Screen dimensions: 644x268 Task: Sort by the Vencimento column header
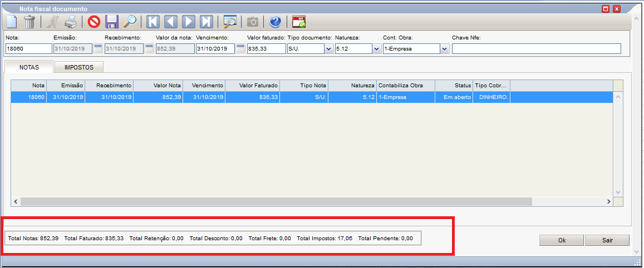[x=204, y=86]
